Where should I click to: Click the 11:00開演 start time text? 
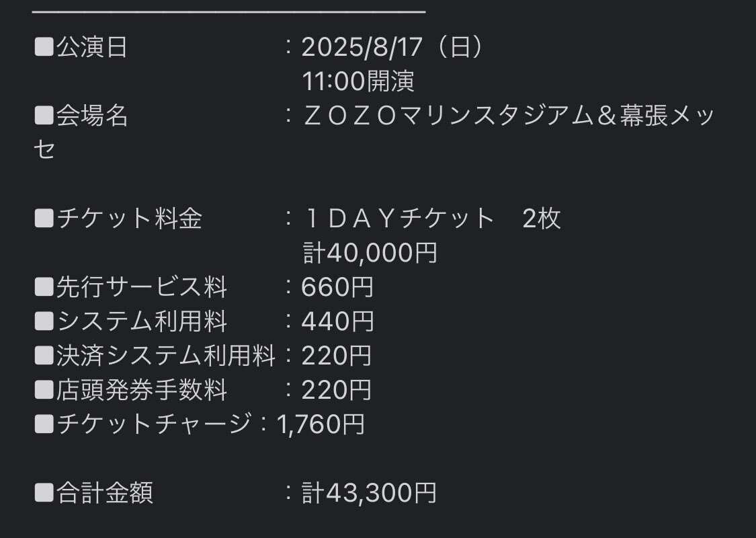[358, 81]
